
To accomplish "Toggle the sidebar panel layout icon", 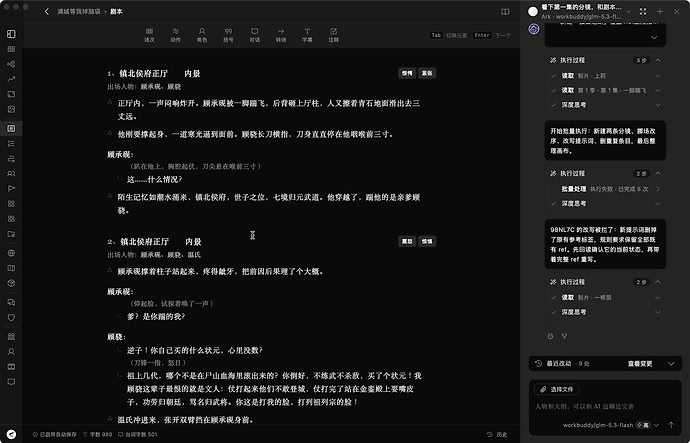I will pyautogui.click(x=11, y=34).
